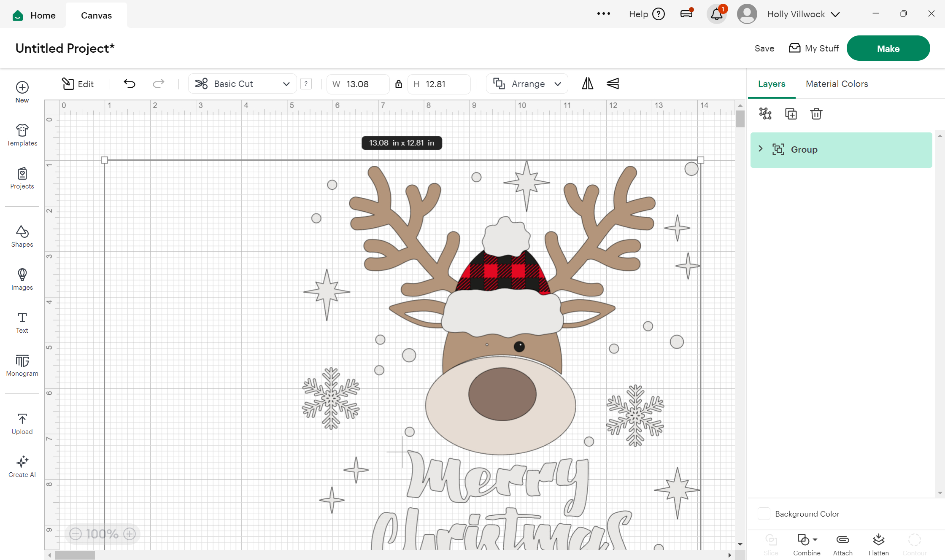Viewport: 945px width, 560px height.
Task: Flip selection horizontally
Action: pyautogui.click(x=587, y=84)
